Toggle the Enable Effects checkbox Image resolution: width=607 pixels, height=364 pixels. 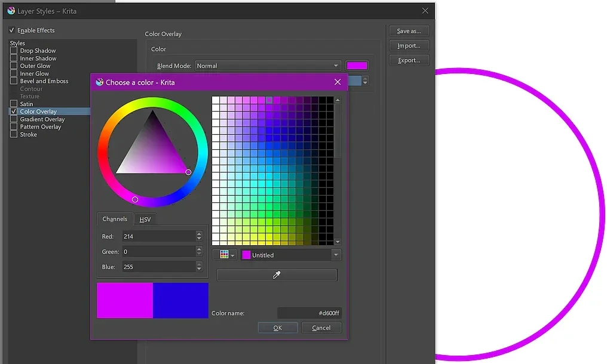tap(11, 30)
